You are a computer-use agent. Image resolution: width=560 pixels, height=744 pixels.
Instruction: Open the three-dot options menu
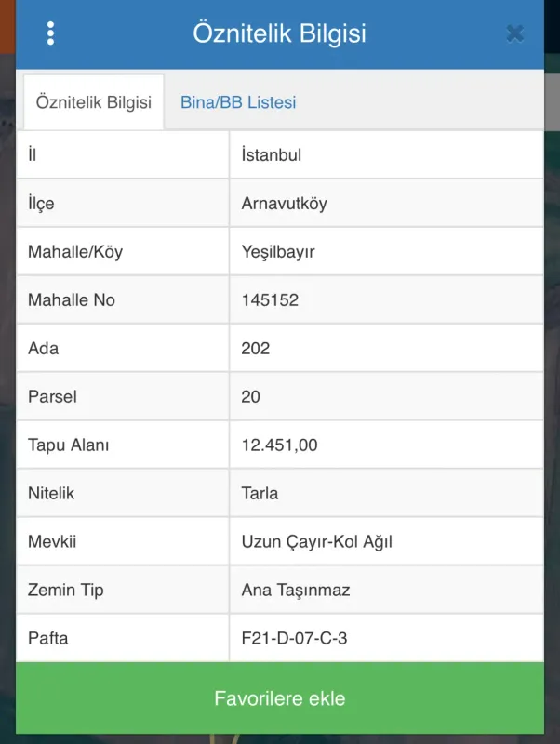click(51, 33)
